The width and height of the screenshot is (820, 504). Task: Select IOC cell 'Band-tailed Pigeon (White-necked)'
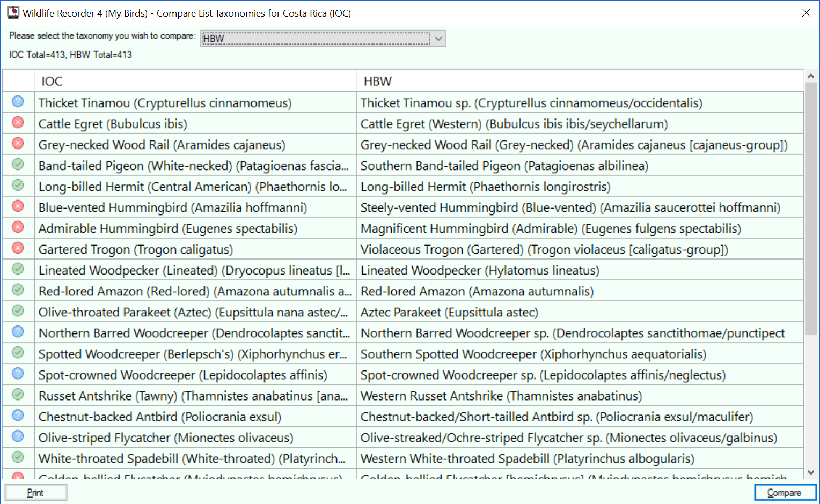(x=196, y=165)
